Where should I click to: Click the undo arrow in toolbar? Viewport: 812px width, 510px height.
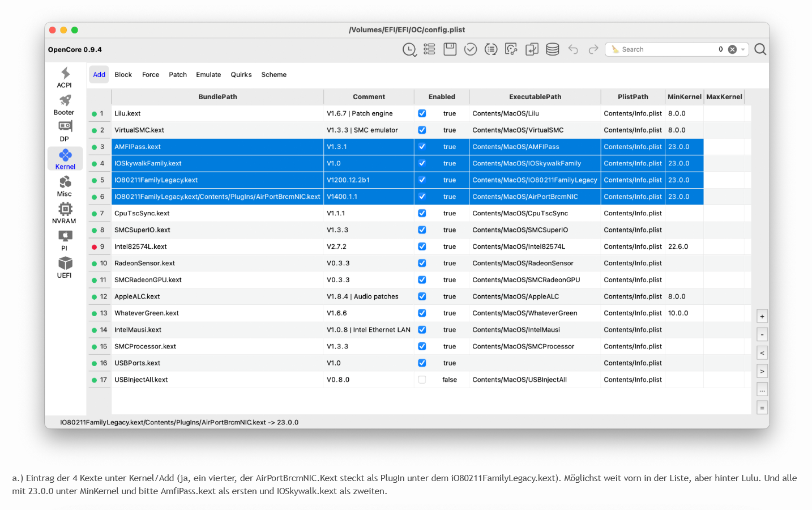(x=573, y=49)
